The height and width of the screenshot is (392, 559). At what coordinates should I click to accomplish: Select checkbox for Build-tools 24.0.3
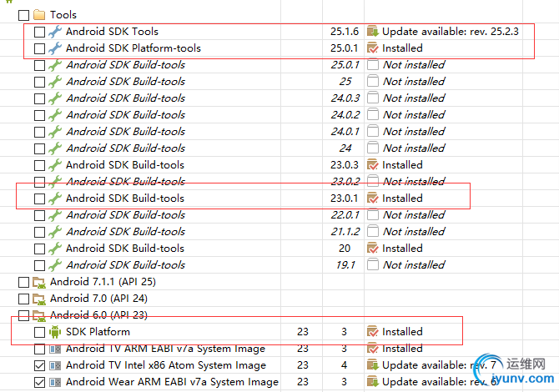pyautogui.click(x=39, y=98)
